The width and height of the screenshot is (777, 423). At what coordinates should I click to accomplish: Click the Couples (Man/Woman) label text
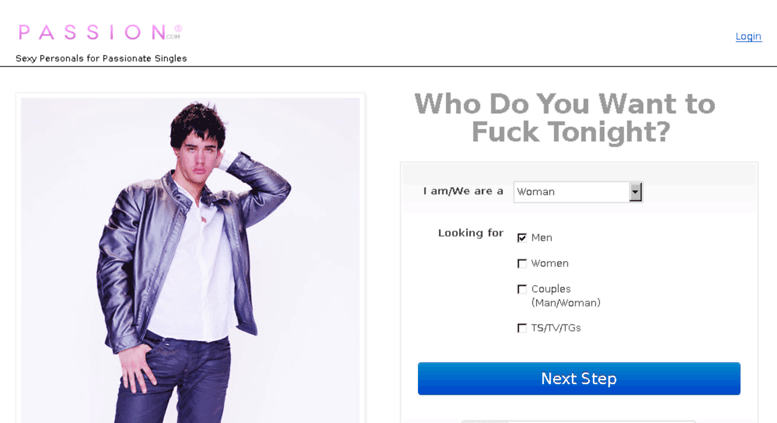point(565,296)
